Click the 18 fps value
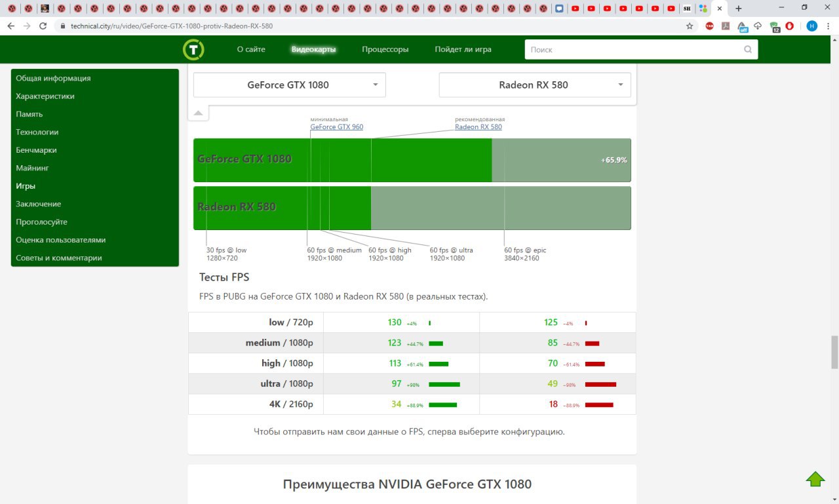The height and width of the screenshot is (504, 839). pyautogui.click(x=553, y=404)
